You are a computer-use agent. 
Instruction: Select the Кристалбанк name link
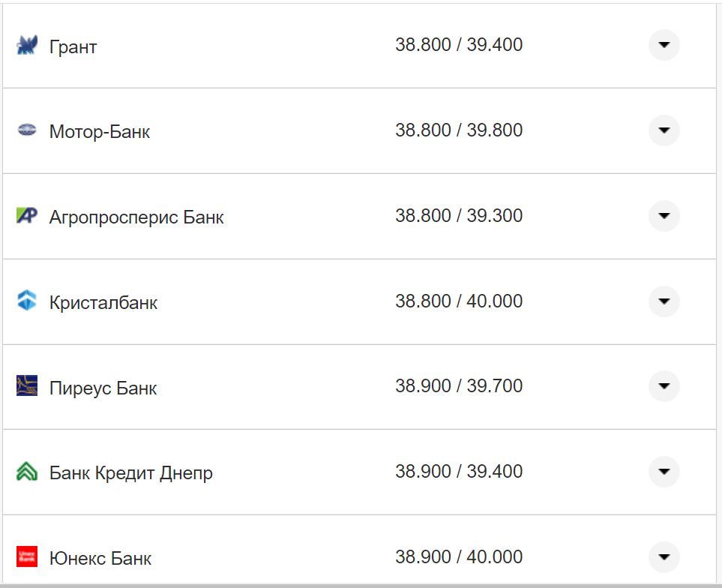pos(103,303)
